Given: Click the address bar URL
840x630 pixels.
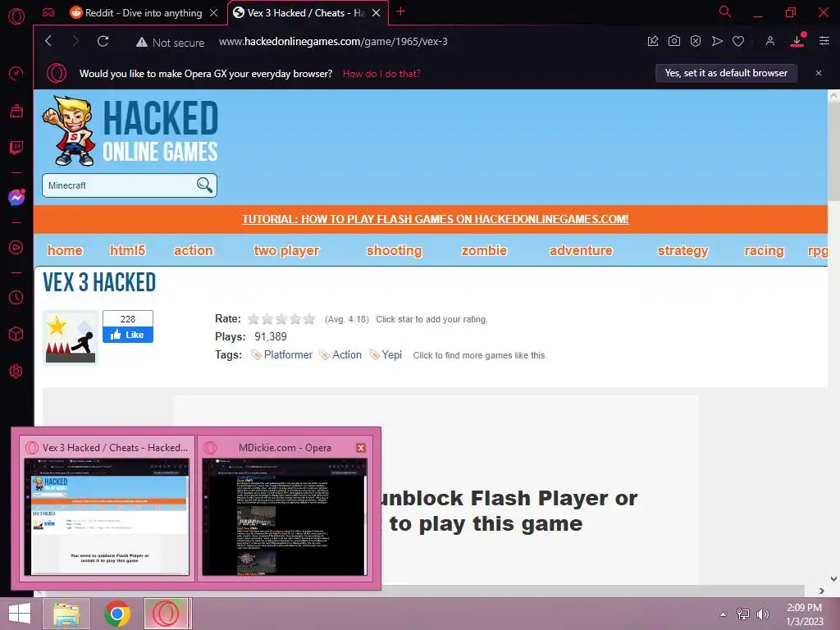Looking at the screenshot, I should (333, 42).
